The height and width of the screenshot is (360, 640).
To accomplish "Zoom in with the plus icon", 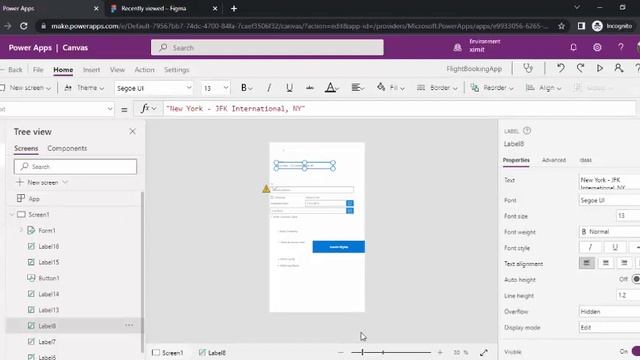I will point(440,352).
